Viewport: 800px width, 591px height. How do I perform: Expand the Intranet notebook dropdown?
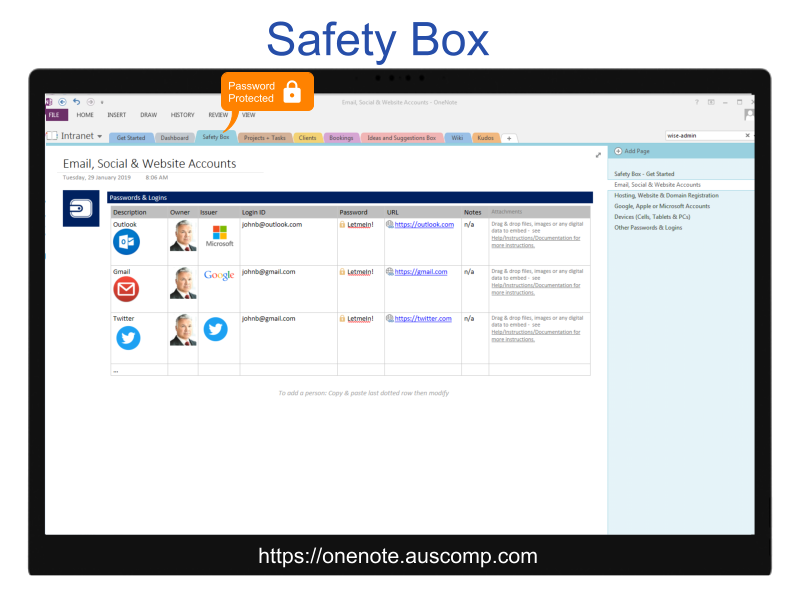coord(98,135)
